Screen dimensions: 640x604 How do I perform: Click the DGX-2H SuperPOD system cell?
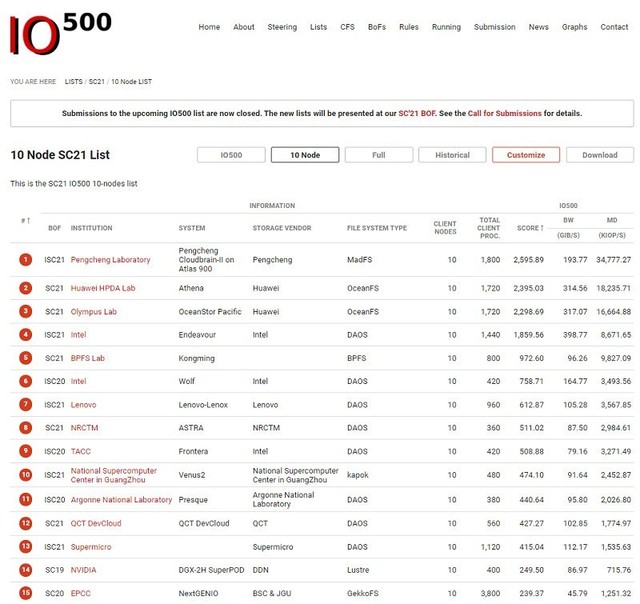(x=211, y=570)
